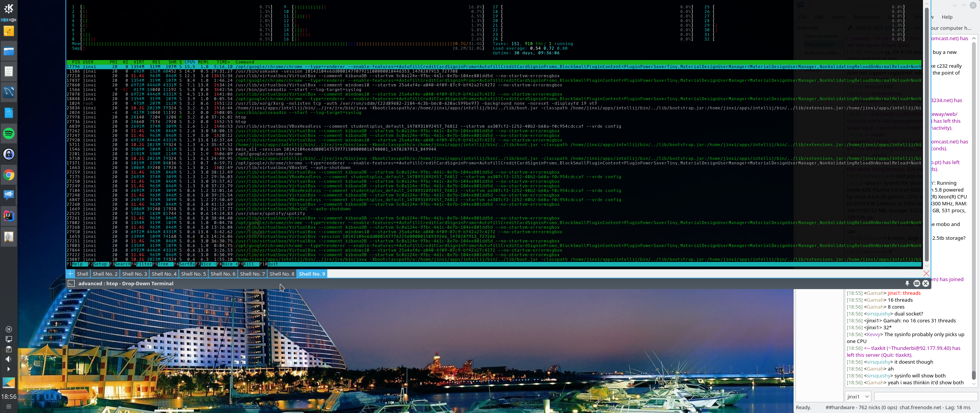This screenshot has height=413, width=980.
Task: Open the KDE application launcher
Action: pyautogui.click(x=8, y=8)
